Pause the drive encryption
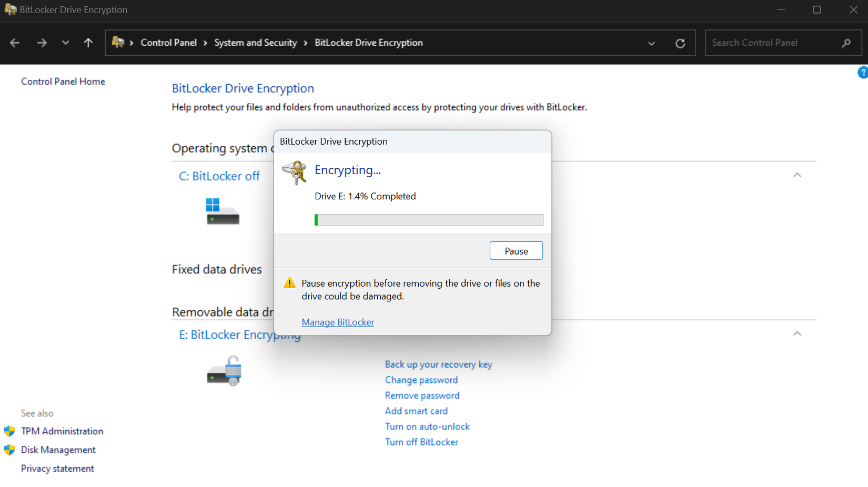This screenshot has height=487, width=868. 516,250
